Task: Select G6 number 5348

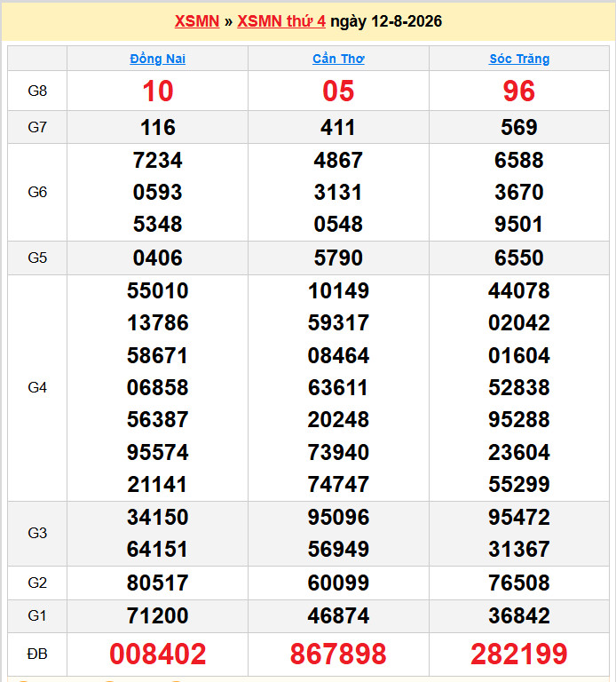Action: point(157,224)
